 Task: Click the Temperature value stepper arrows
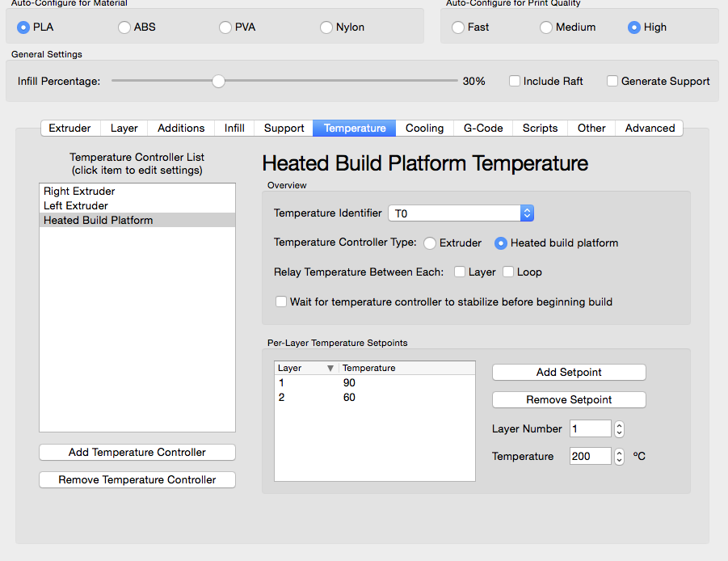tap(619, 457)
